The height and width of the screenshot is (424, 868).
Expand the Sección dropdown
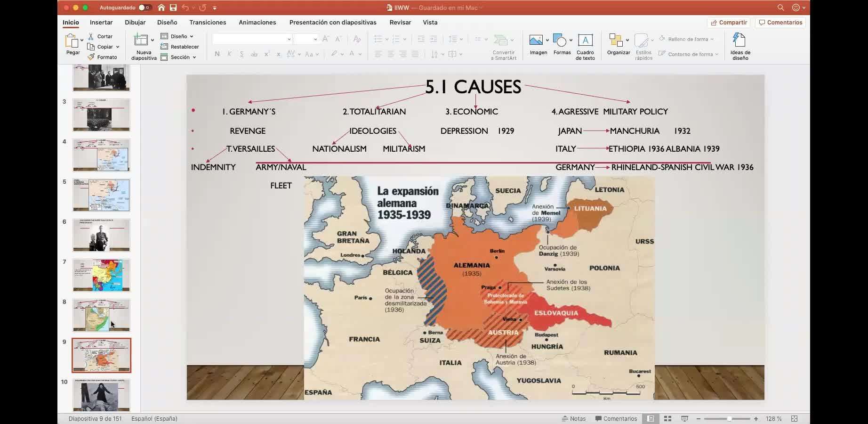179,57
